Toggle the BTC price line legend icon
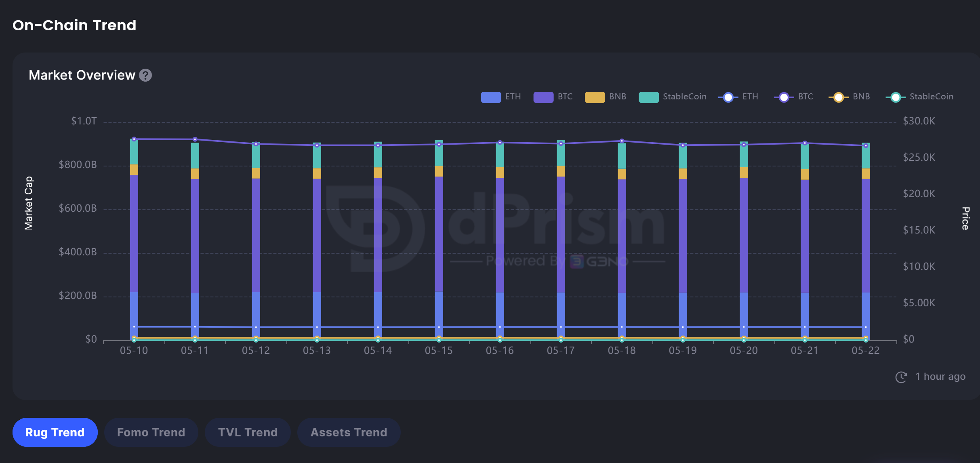 click(784, 97)
